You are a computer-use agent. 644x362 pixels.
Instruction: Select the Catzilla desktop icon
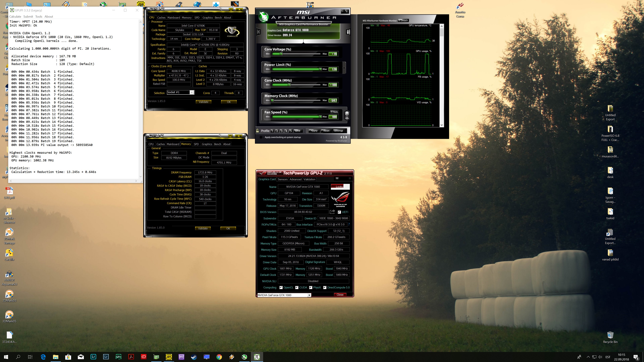9,255
